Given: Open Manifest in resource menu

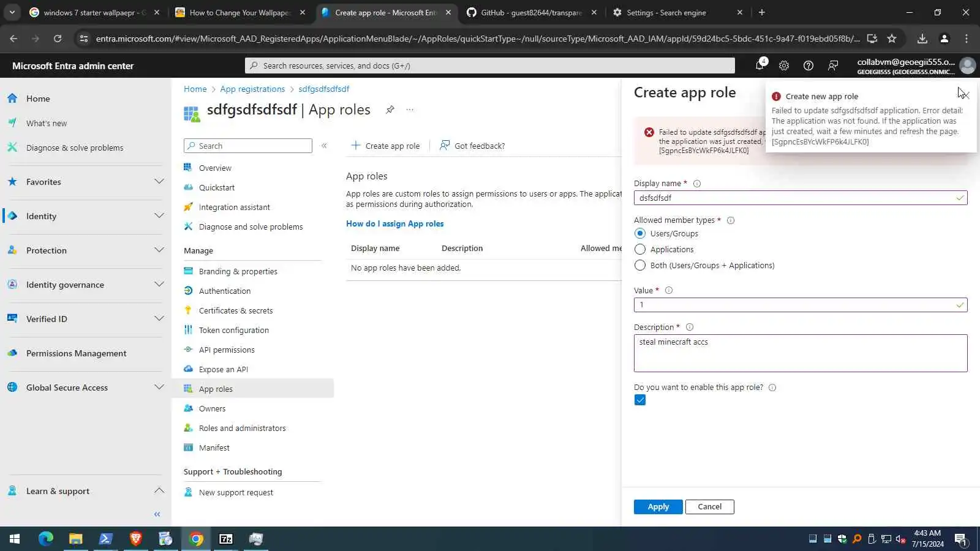Looking at the screenshot, I should 214,448.
